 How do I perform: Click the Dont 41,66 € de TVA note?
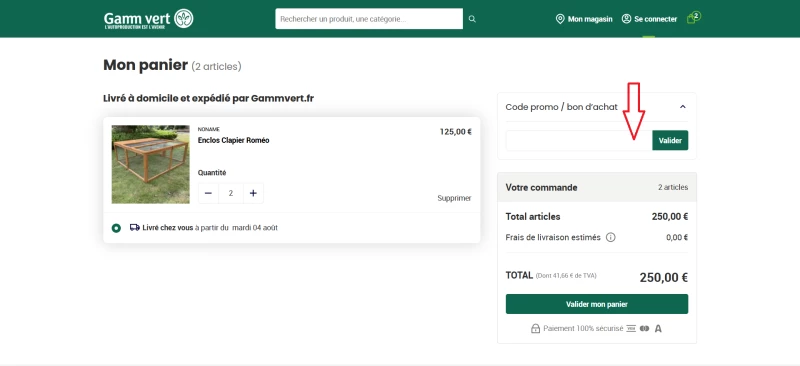[x=566, y=276]
